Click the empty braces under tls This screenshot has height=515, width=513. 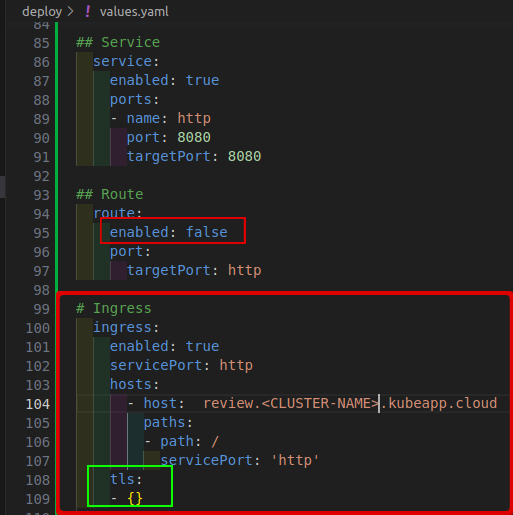tap(135, 499)
